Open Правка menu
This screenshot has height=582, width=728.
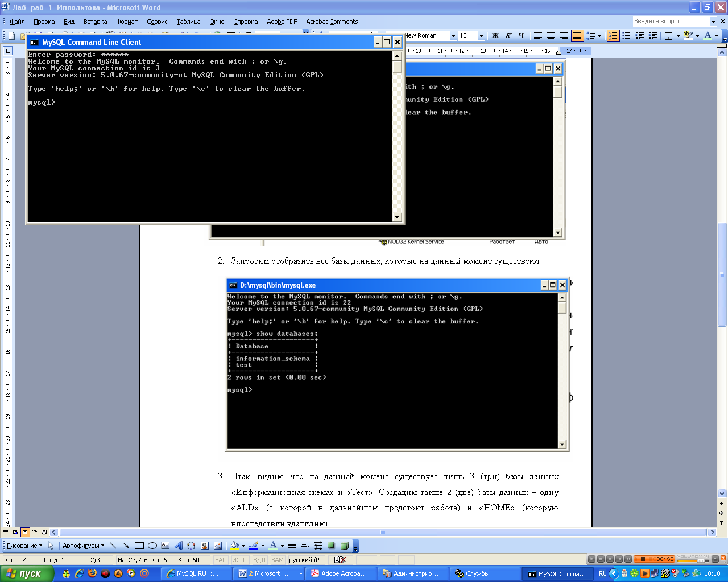(44, 22)
